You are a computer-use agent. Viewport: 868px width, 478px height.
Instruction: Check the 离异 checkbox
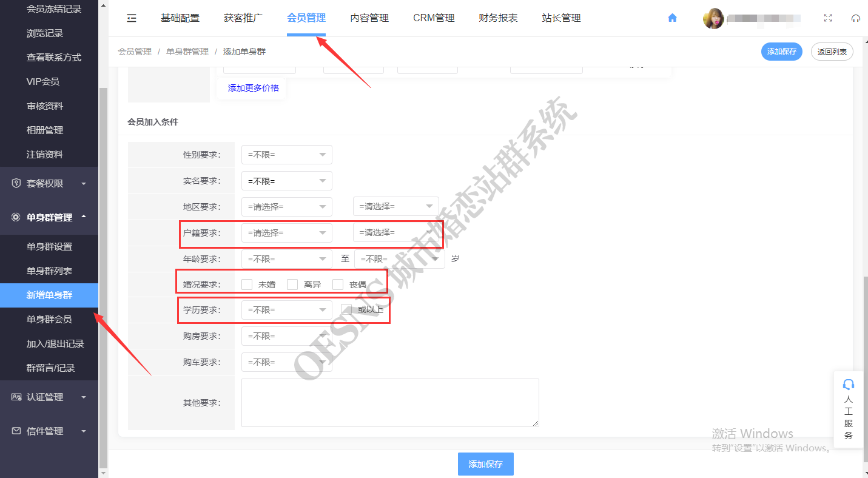[292, 284]
